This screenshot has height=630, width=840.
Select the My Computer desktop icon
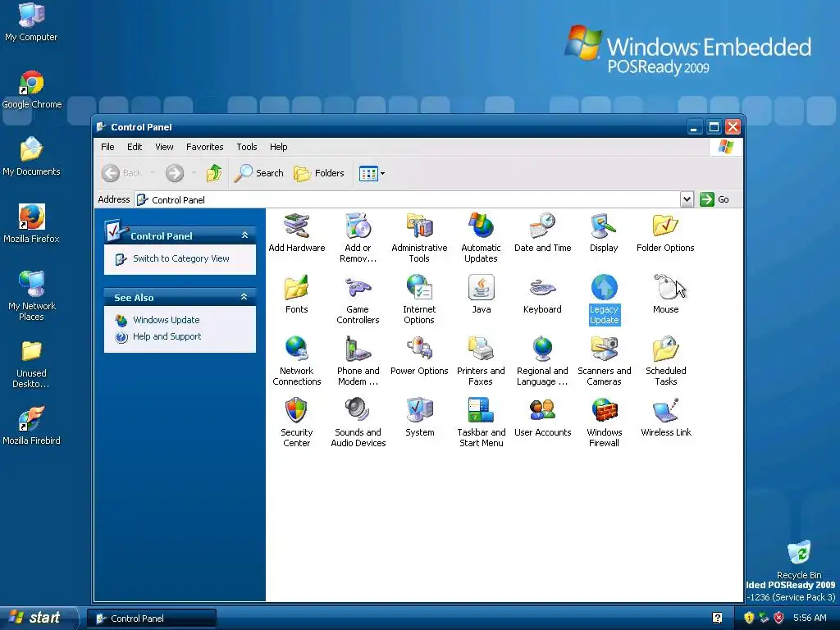(31, 22)
